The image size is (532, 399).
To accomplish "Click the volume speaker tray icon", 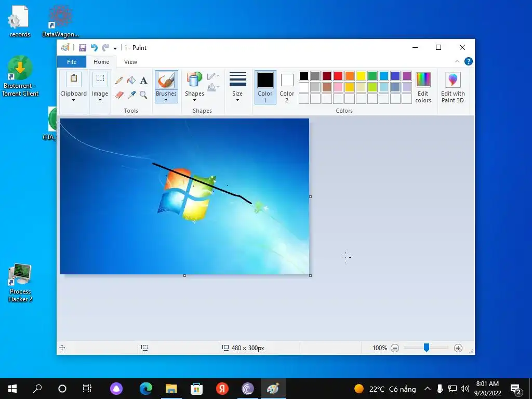I will click(465, 389).
